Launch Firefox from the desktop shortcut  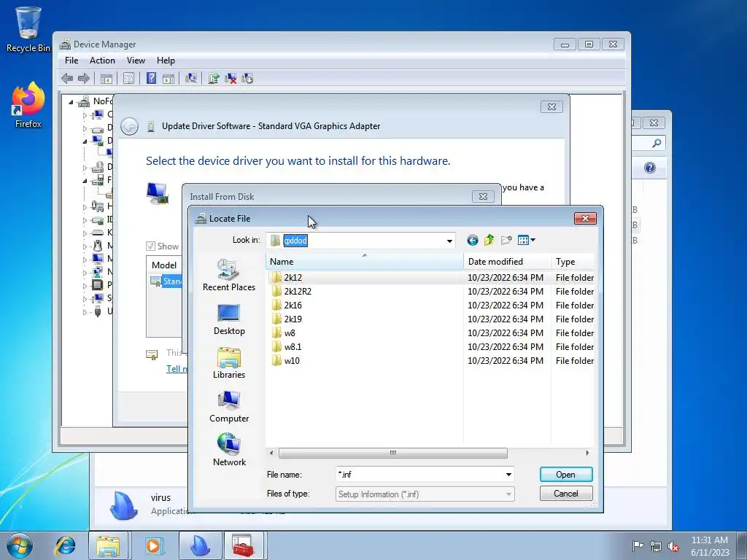28,106
